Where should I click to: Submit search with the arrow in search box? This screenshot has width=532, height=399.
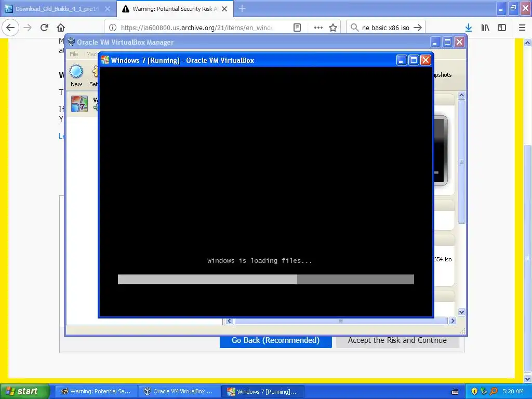click(418, 28)
